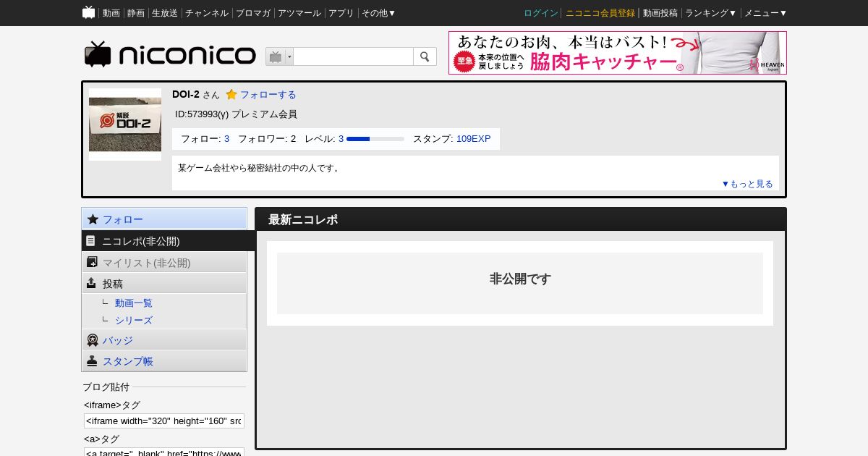Click the level progress bar
The width and height of the screenshot is (868, 456).
point(375,139)
